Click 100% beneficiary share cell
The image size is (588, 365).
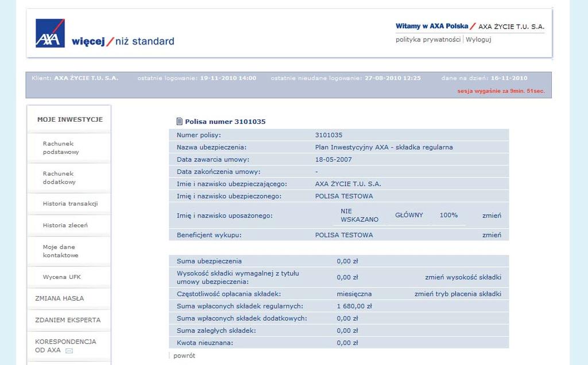(448, 215)
